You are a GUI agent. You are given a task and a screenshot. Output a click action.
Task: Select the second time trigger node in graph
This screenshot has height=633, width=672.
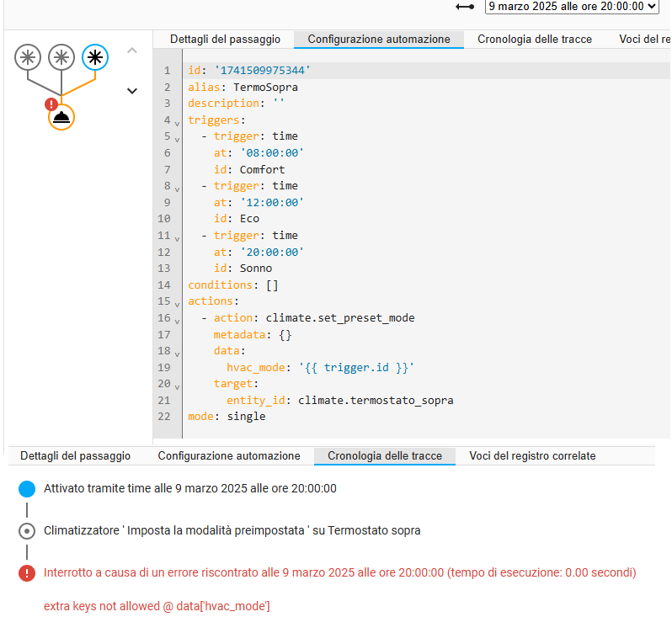61,58
